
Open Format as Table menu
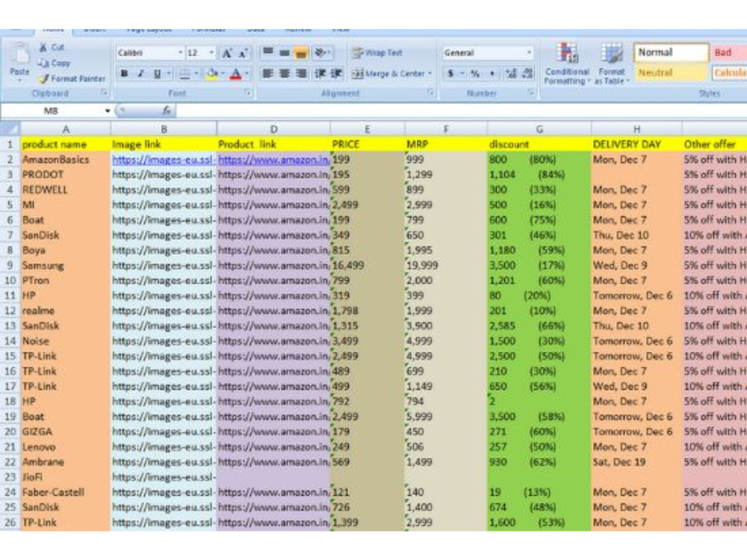(612, 63)
